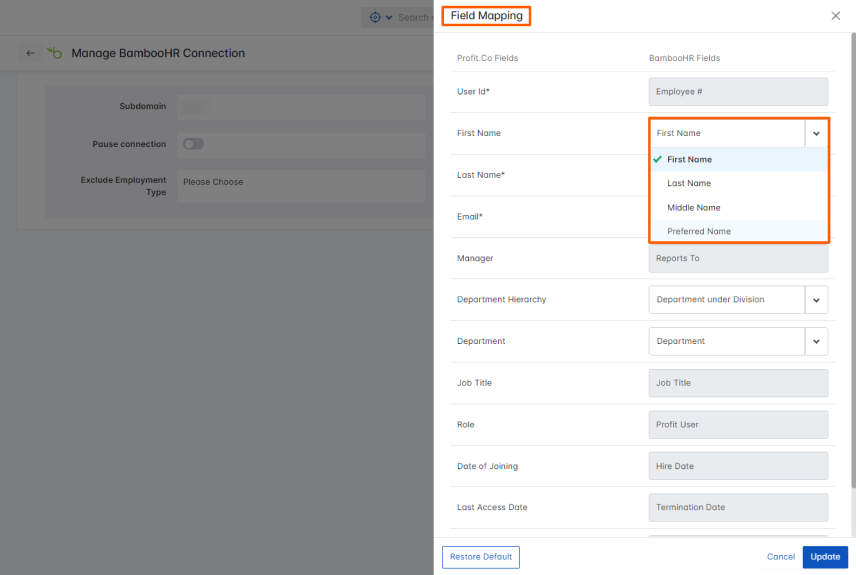Click the Termination Date field
The image size is (856, 575).
738,507
